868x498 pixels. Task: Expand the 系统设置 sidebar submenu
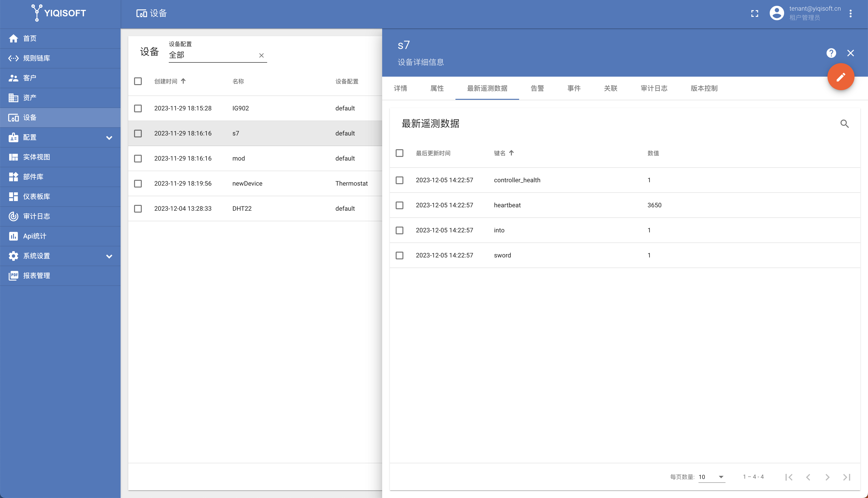point(109,256)
